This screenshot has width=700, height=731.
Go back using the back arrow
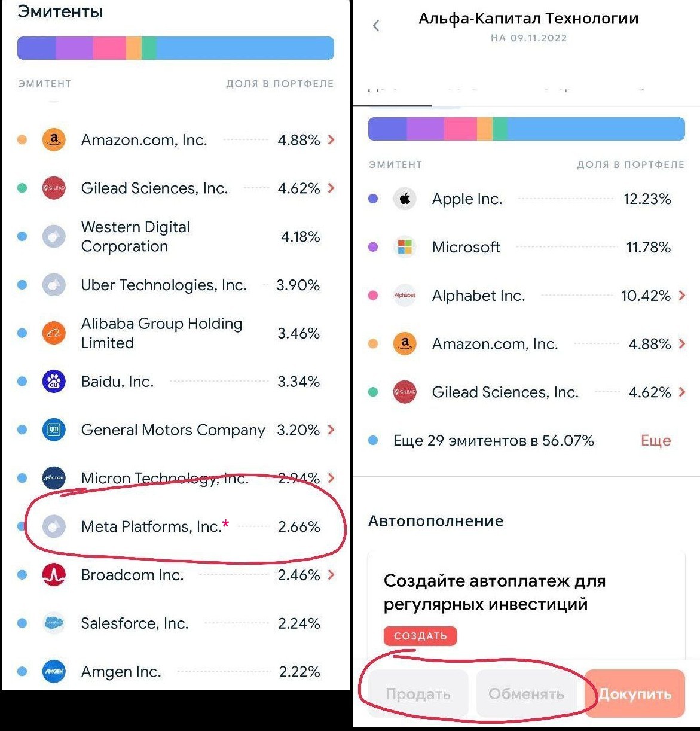click(x=376, y=25)
